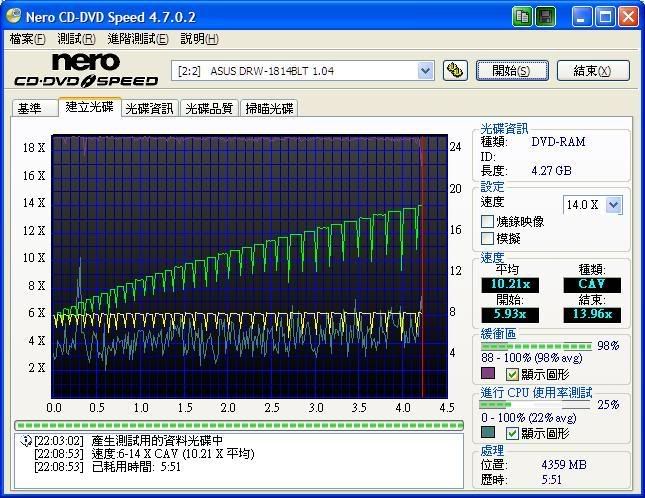Switch to the 光碟品質 tab
Screen dimensions: 645x498
point(209,109)
